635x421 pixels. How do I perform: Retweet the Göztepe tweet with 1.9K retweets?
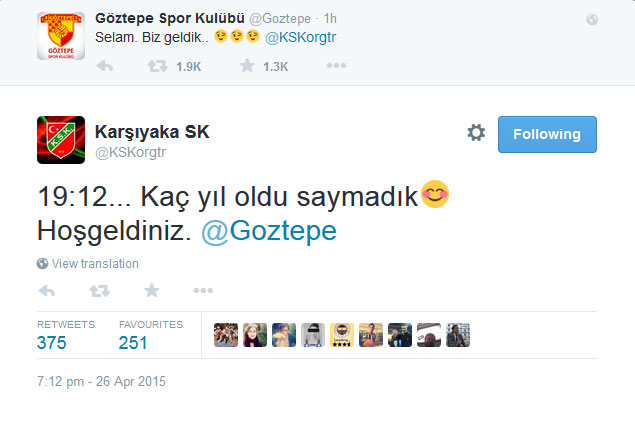click(x=158, y=66)
